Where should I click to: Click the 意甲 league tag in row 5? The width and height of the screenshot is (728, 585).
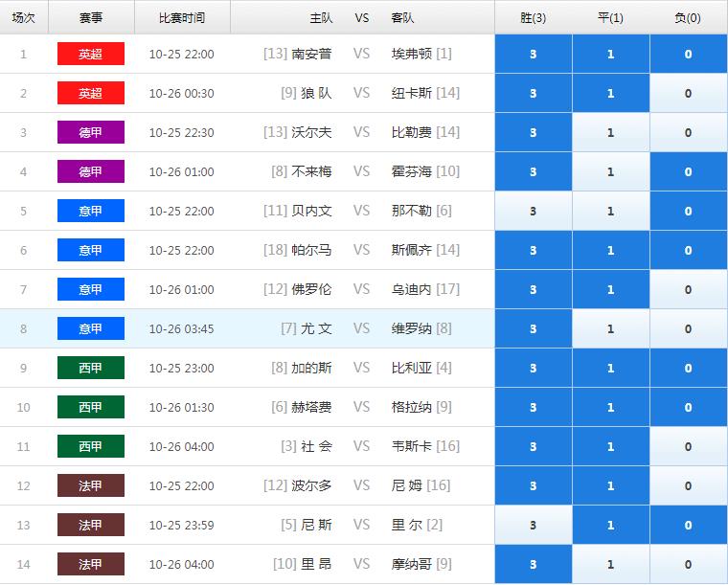(x=91, y=211)
